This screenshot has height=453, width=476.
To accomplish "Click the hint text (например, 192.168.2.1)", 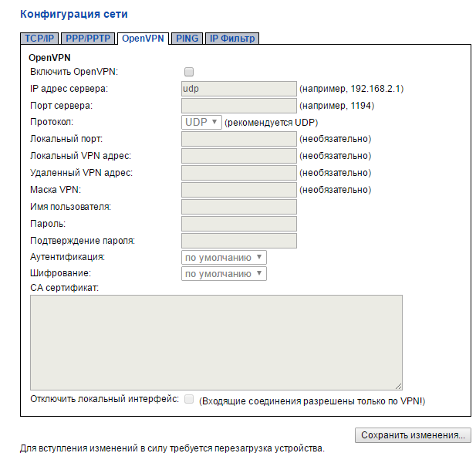I will coord(352,89).
